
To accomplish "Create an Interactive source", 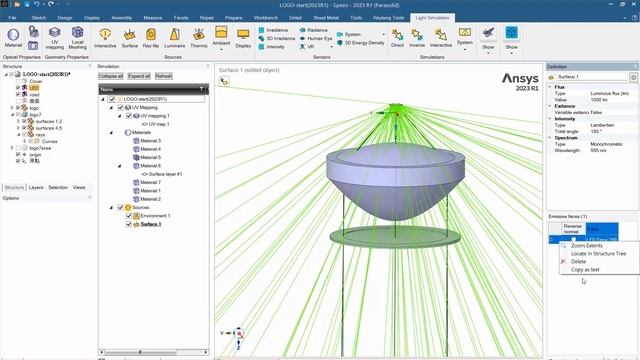I will point(105,38).
